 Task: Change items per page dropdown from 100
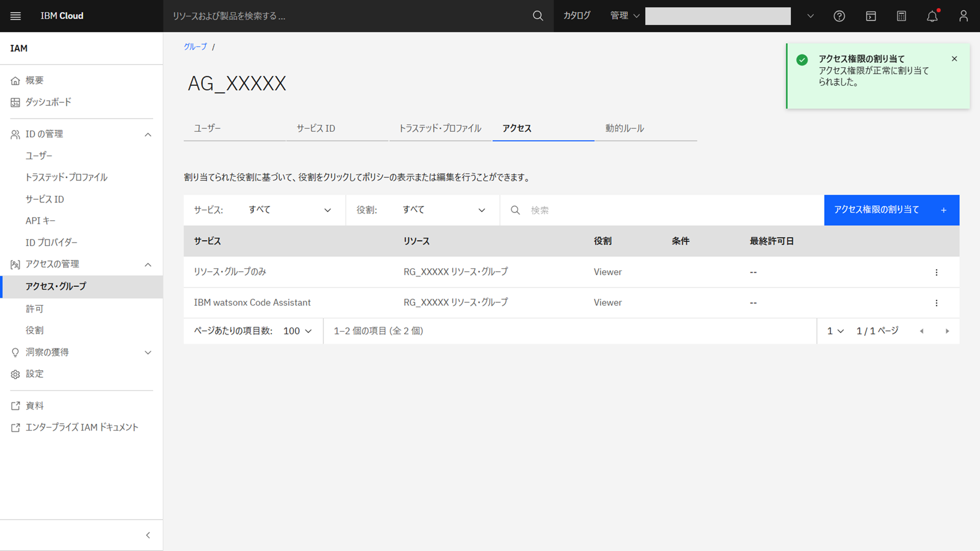point(297,331)
